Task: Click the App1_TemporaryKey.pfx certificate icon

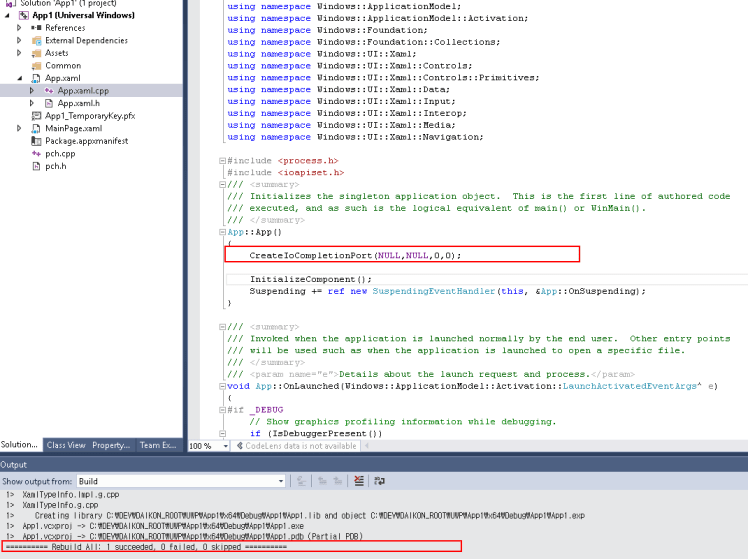Action: [x=36, y=116]
